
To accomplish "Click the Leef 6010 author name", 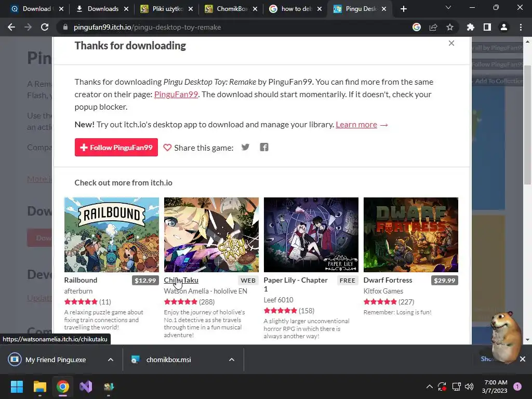I will [x=278, y=300].
